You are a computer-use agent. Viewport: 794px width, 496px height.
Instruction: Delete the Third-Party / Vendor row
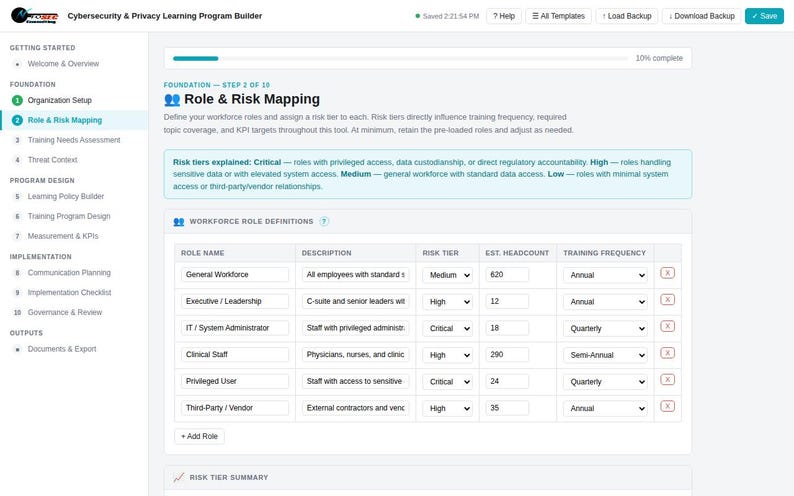point(667,406)
